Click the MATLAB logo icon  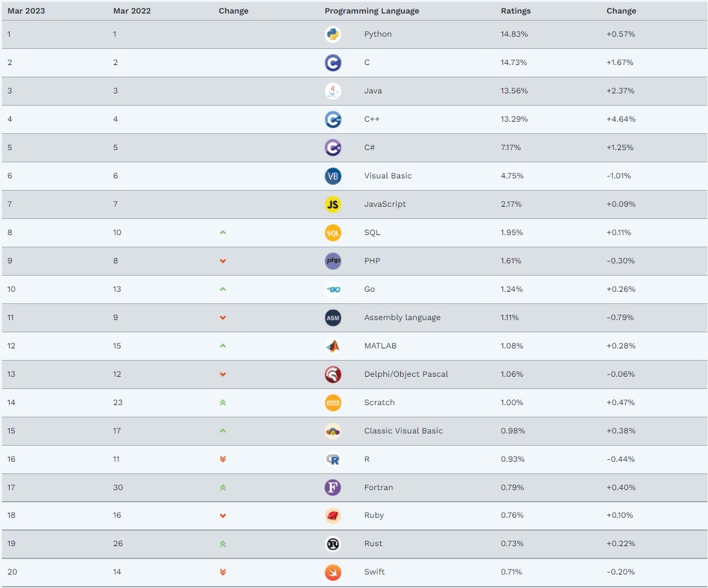click(x=332, y=346)
